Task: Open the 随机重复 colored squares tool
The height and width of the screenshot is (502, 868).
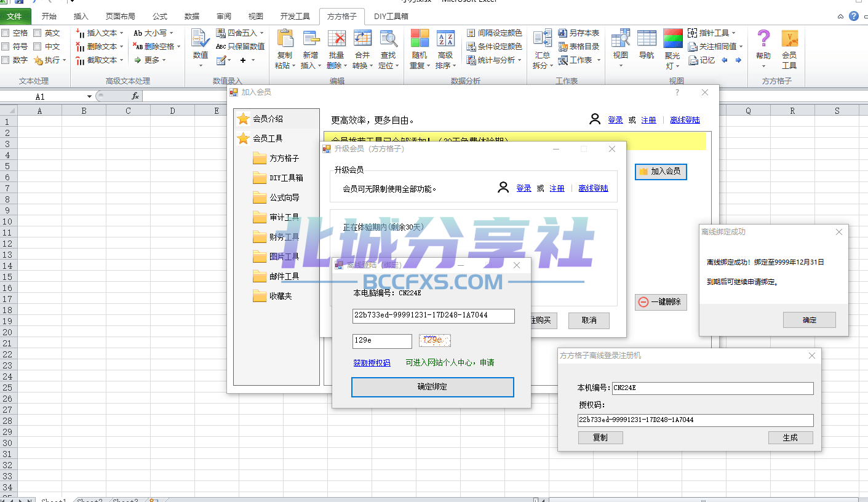Action: (420, 48)
